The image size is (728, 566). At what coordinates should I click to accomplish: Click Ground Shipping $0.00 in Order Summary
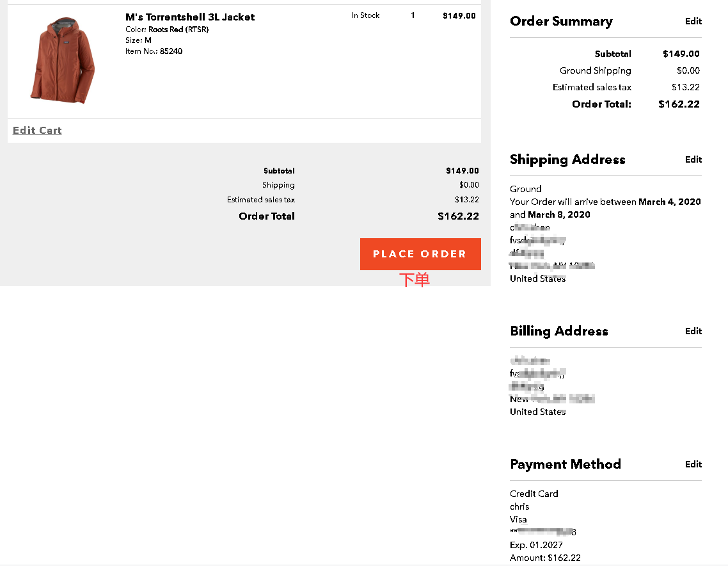point(629,70)
